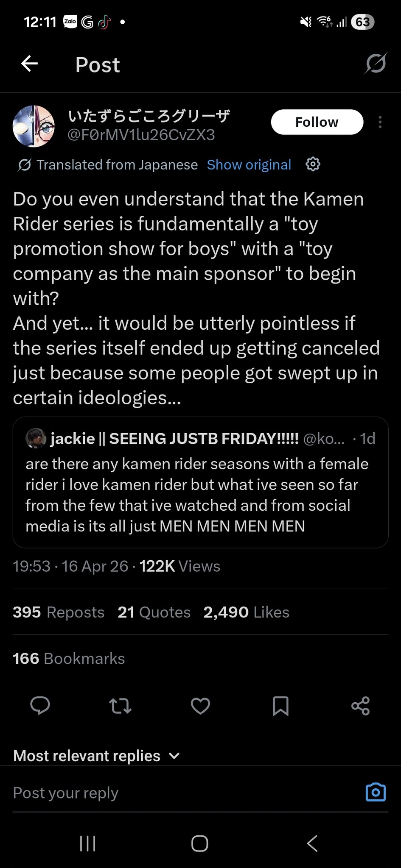Open translation settings gear icon

(313, 164)
